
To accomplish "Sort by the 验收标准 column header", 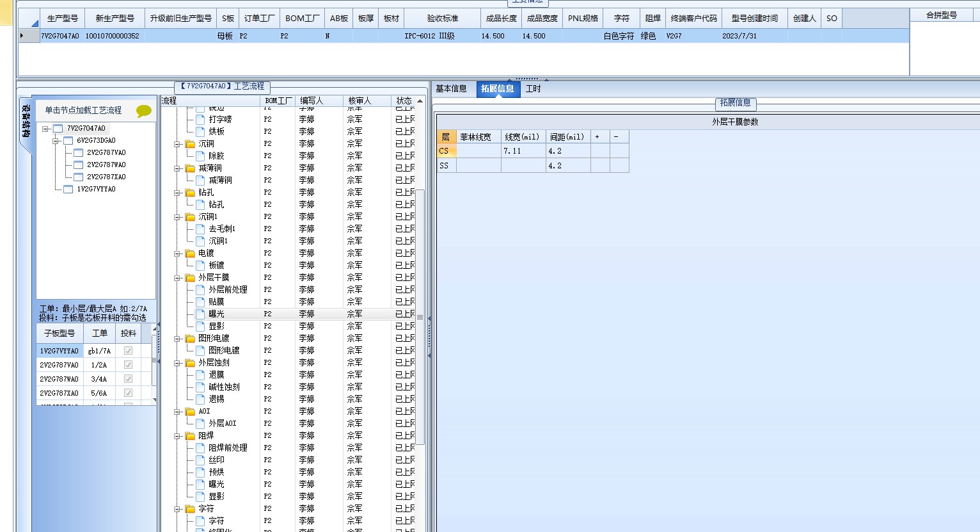I will [442, 19].
